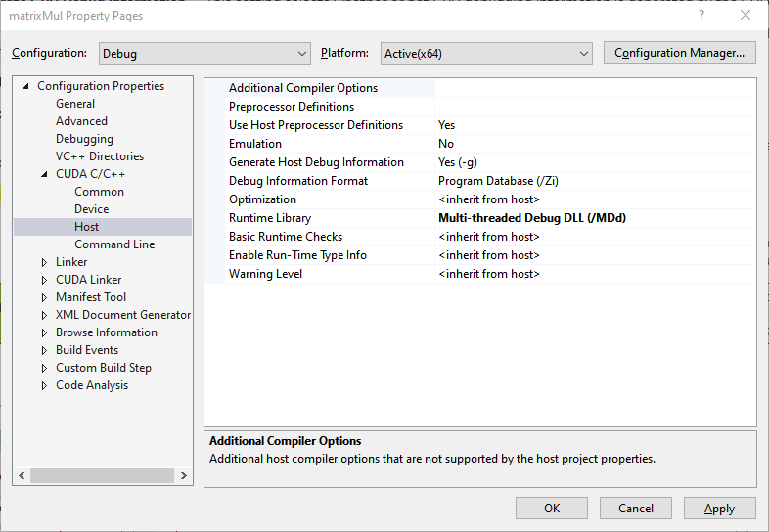769x532 pixels.
Task: Click the Program Database (/Zi) value
Action: [x=498, y=182]
